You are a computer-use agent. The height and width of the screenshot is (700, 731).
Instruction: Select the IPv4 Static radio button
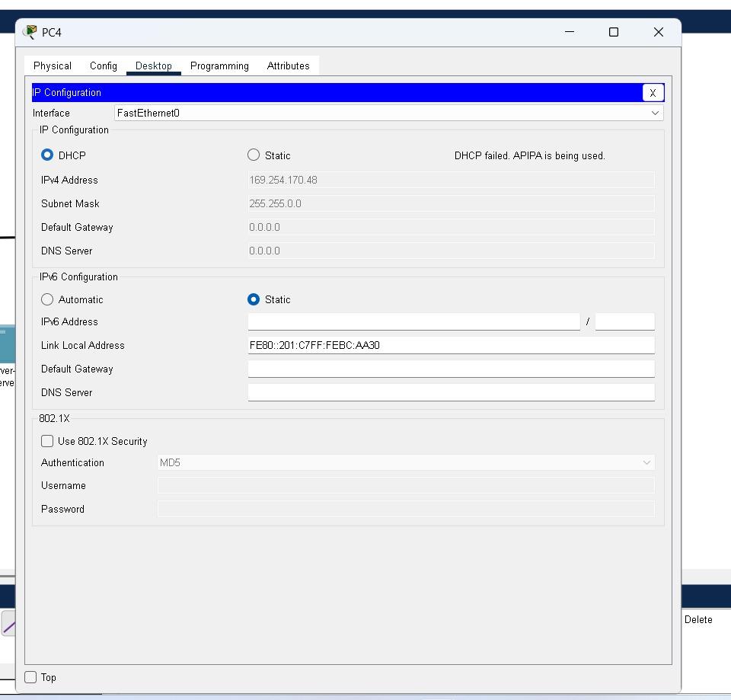254,155
